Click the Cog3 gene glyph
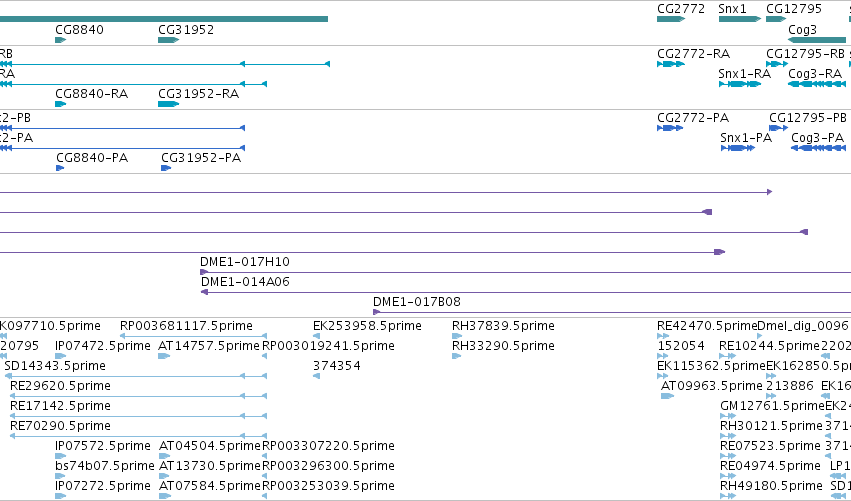 [817, 40]
